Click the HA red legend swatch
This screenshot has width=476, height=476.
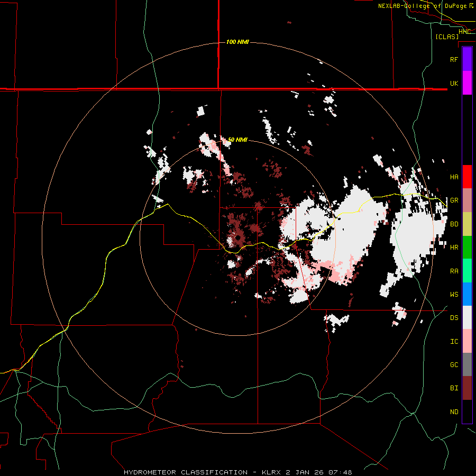(467, 177)
